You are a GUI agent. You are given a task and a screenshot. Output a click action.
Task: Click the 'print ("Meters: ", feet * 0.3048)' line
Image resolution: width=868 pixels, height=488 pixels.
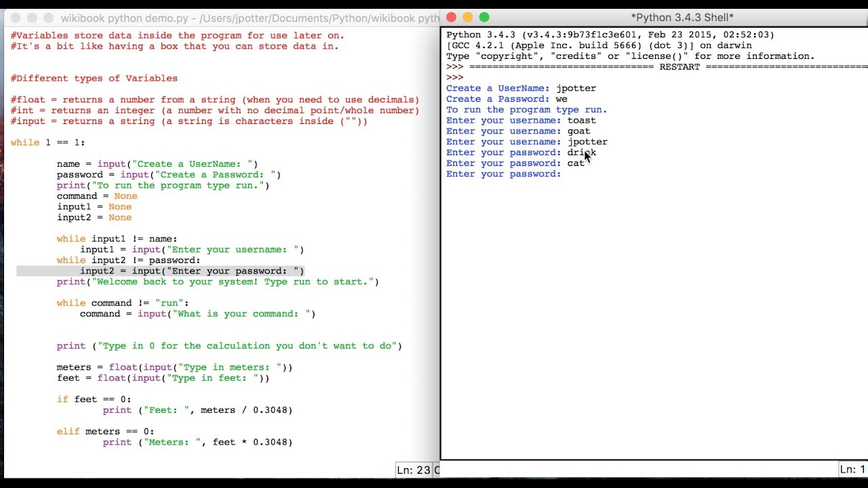pyautogui.click(x=198, y=442)
